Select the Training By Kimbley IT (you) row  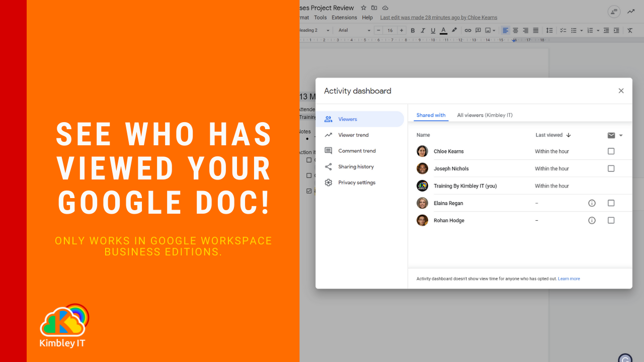pyautogui.click(x=520, y=186)
